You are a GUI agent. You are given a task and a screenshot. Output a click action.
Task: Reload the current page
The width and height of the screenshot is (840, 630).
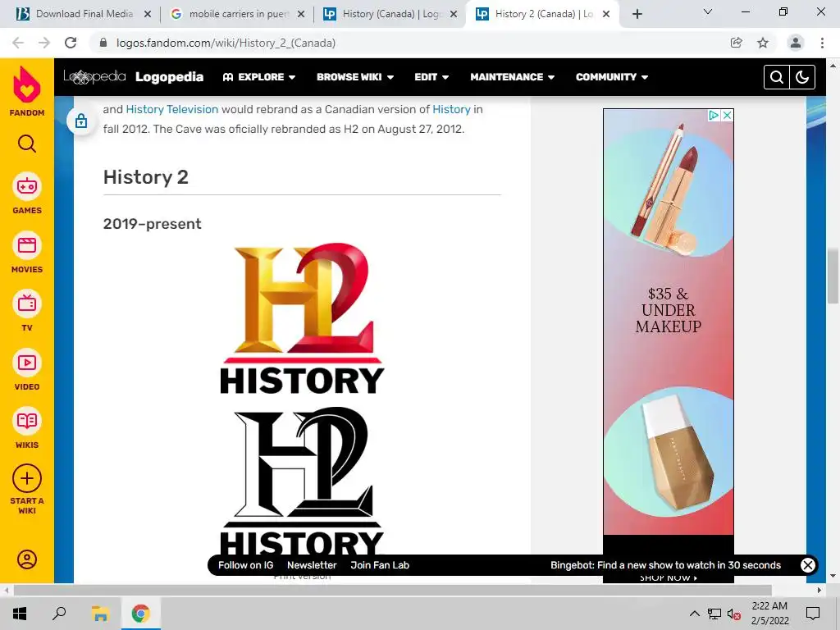tap(71, 43)
